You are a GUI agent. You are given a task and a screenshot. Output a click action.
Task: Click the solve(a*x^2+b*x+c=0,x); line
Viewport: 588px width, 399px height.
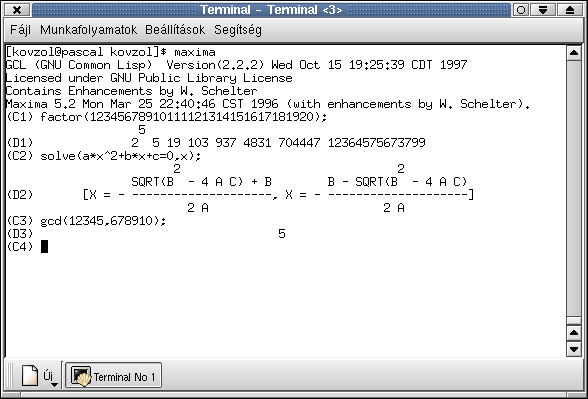[x=121, y=156]
